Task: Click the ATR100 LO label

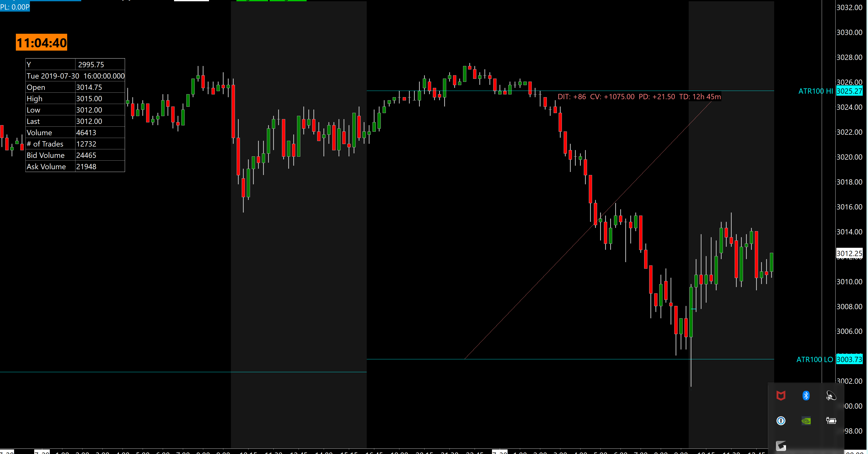Action: coord(814,360)
